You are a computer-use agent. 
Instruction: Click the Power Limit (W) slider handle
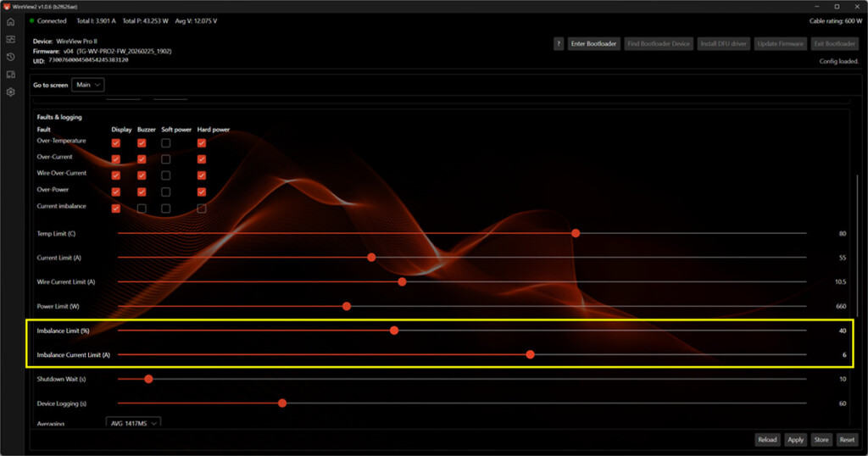(x=347, y=306)
